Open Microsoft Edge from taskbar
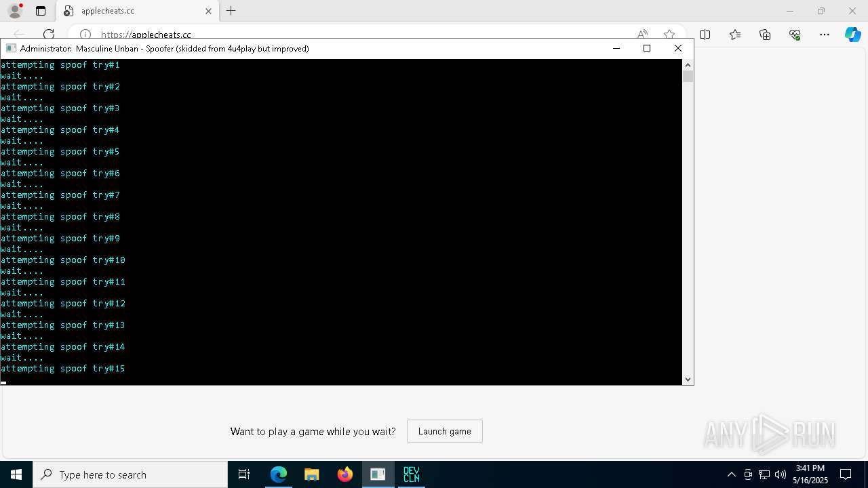The width and height of the screenshot is (868, 488). 279,474
